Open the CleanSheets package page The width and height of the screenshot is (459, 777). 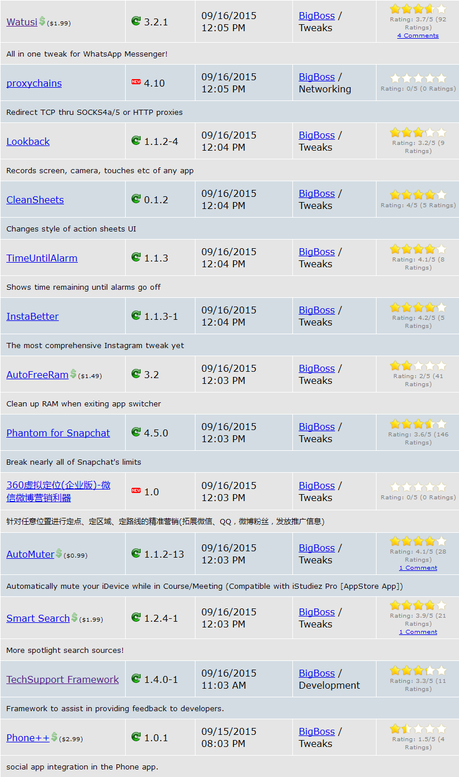(x=35, y=200)
